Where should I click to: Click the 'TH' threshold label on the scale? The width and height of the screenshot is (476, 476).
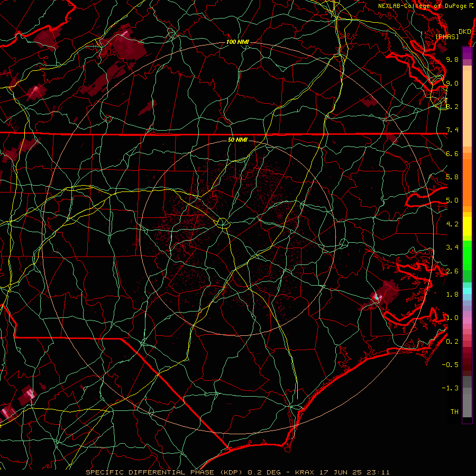(454, 412)
